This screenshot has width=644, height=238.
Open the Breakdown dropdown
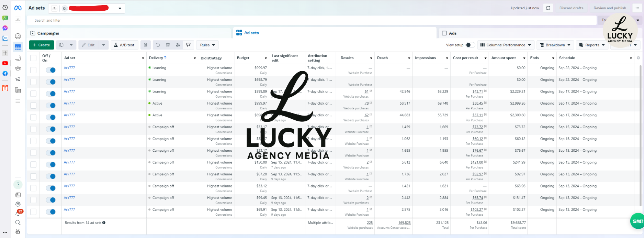coord(555,45)
